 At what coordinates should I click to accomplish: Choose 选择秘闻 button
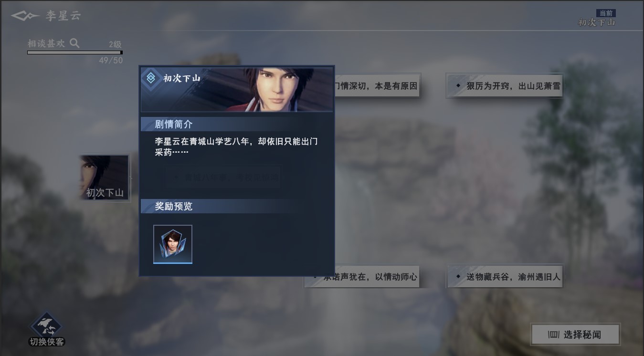click(x=575, y=335)
